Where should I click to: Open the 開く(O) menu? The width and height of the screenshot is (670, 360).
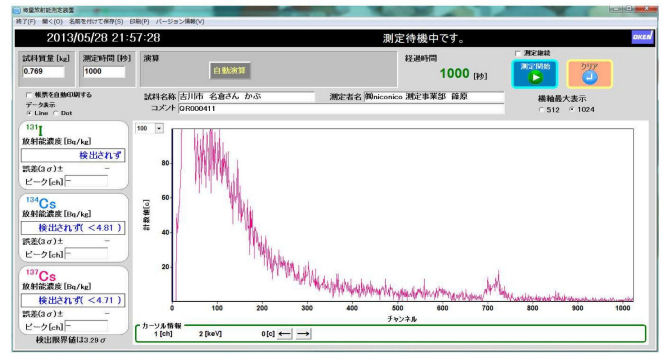tap(52, 21)
